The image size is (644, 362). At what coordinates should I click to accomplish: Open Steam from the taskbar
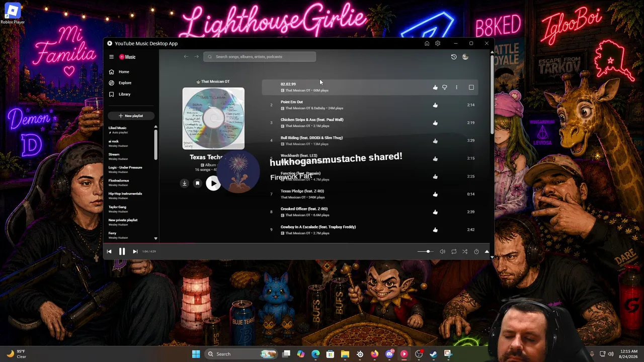433,354
